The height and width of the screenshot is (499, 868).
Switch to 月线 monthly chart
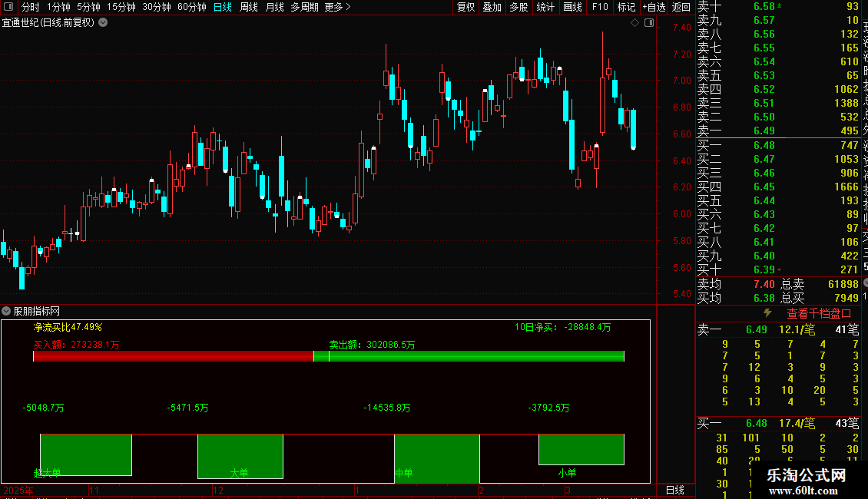coord(274,7)
